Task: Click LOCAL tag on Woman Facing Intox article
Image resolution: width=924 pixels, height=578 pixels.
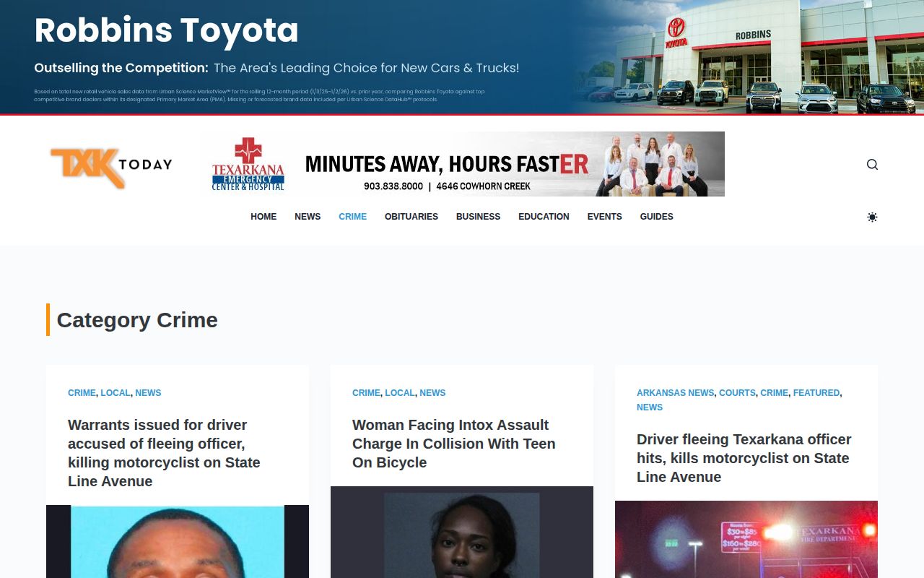Action: click(x=400, y=393)
